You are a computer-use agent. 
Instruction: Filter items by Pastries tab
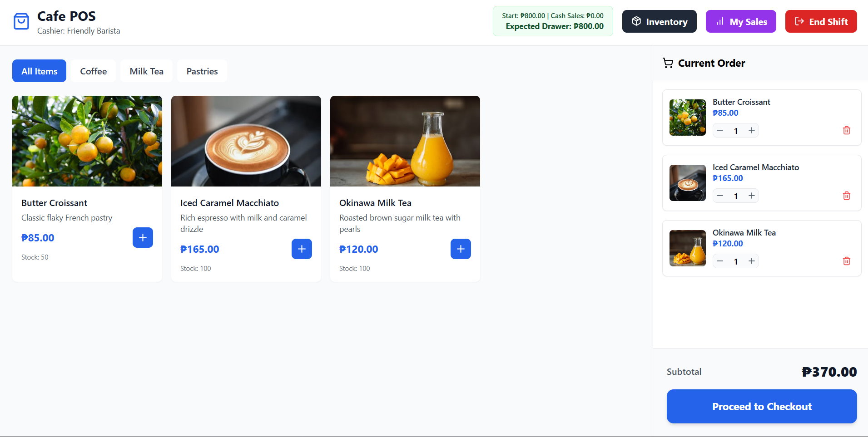(x=202, y=71)
